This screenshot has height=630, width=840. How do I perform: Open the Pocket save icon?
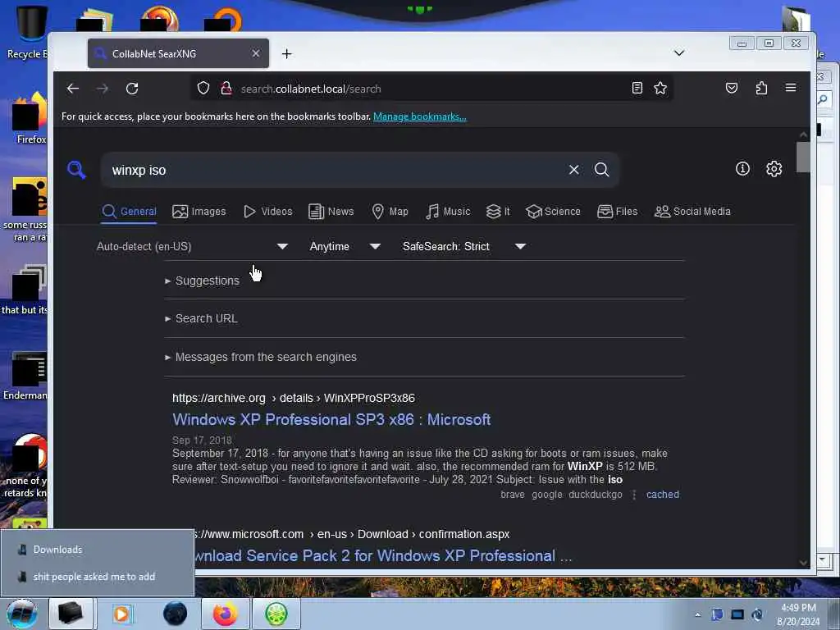pyautogui.click(x=731, y=88)
